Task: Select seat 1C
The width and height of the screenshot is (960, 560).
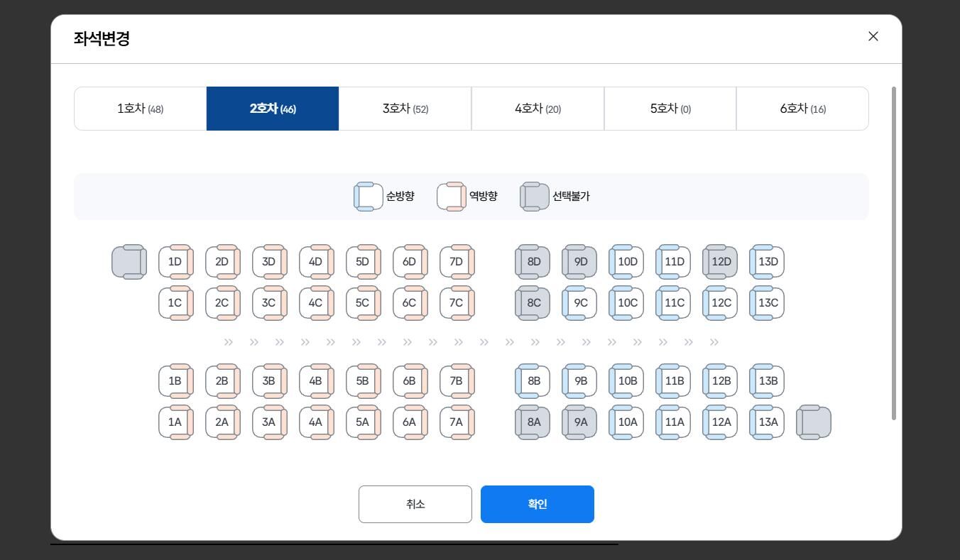Action: click(x=175, y=303)
